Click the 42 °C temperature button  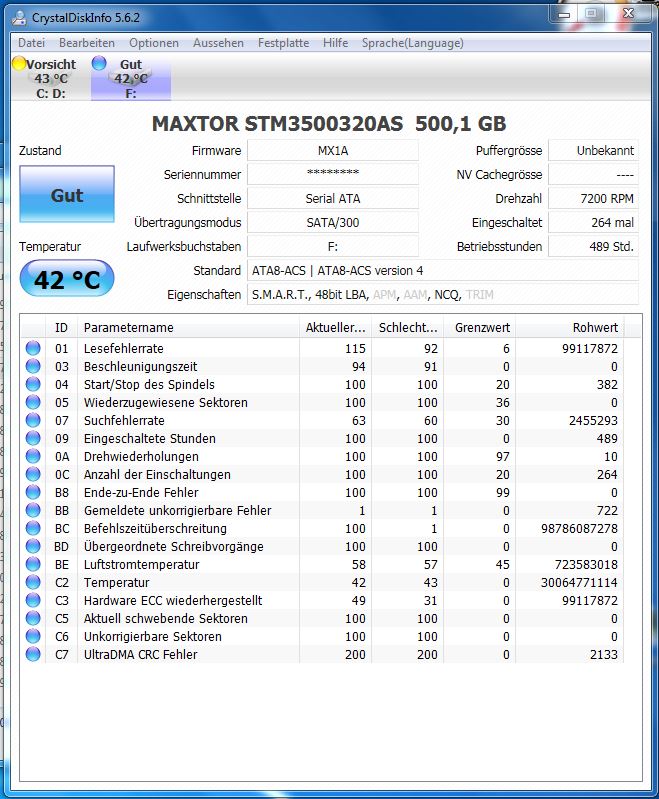click(67, 279)
